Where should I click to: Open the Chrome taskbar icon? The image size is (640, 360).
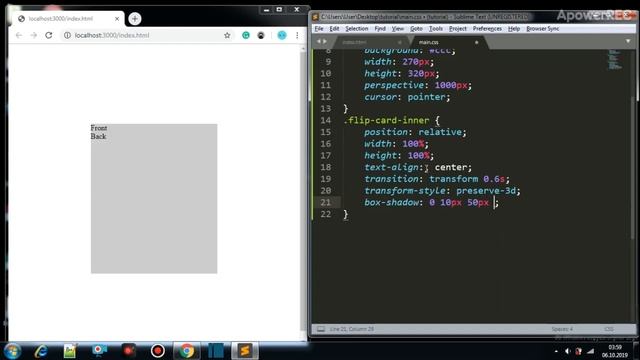(x=187, y=351)
